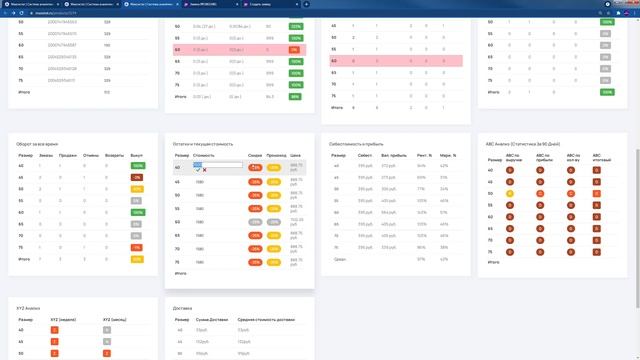640x360 pixels.
Task: Click the 'Возвраты' column header
Action: click(114, 156)
